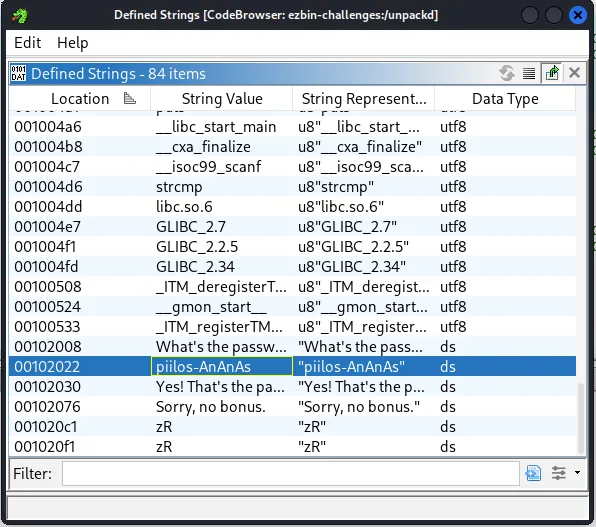
Task: Select the address 001004dd
Action: [x=48, y=207]
